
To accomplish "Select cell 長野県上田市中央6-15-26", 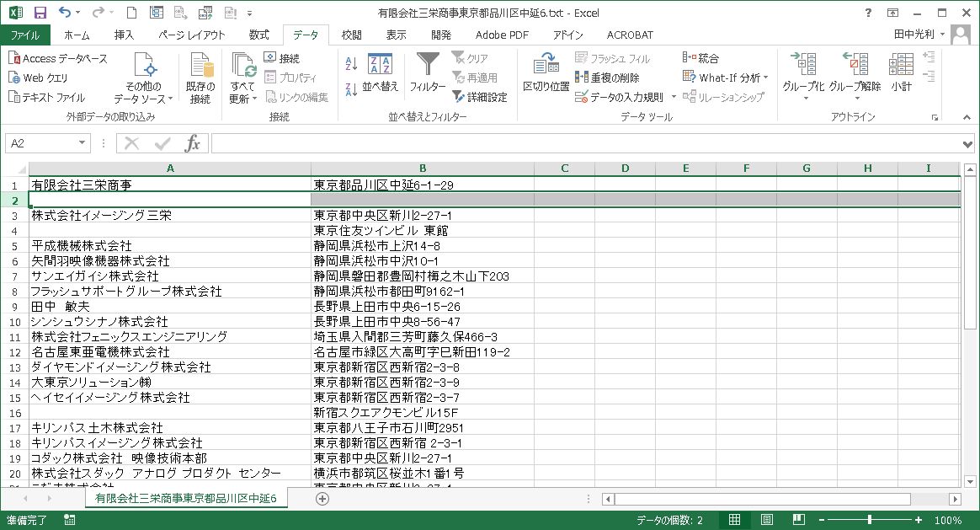I will 423,307.
